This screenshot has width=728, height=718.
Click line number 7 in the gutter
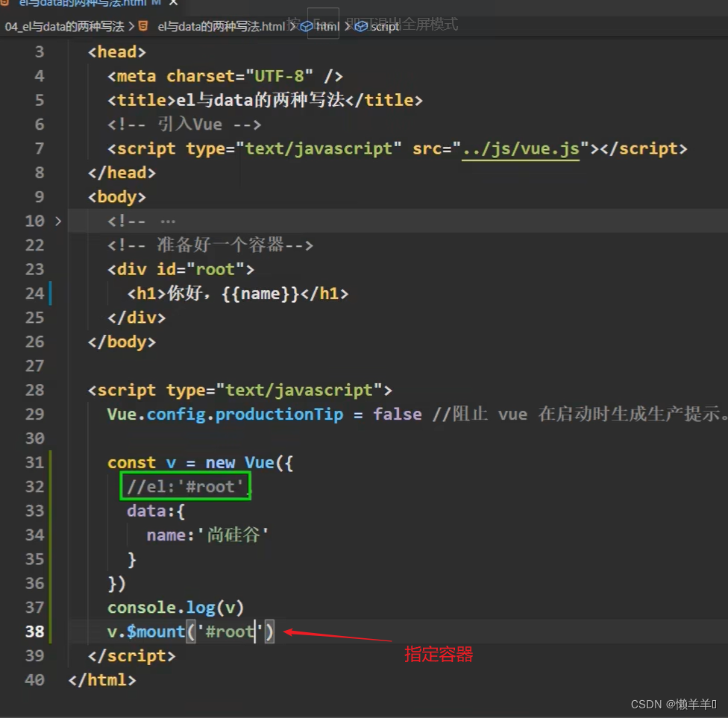tap(40, 149)
